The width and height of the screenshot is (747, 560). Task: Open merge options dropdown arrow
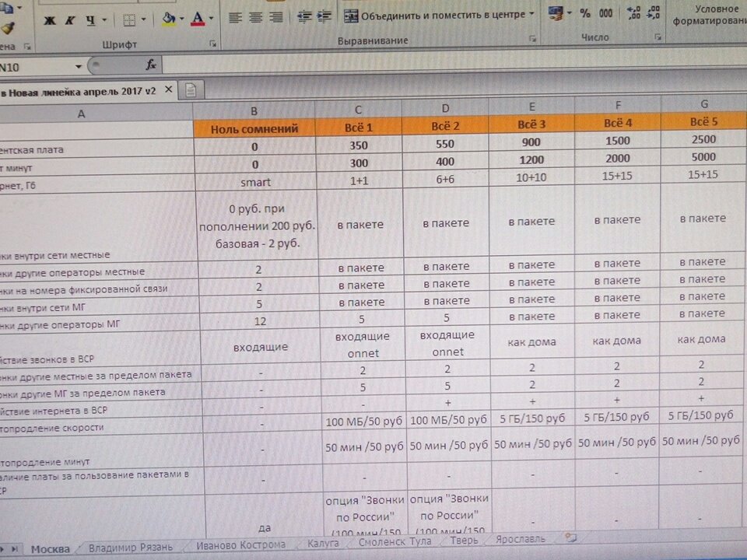[x=531, y=14]
